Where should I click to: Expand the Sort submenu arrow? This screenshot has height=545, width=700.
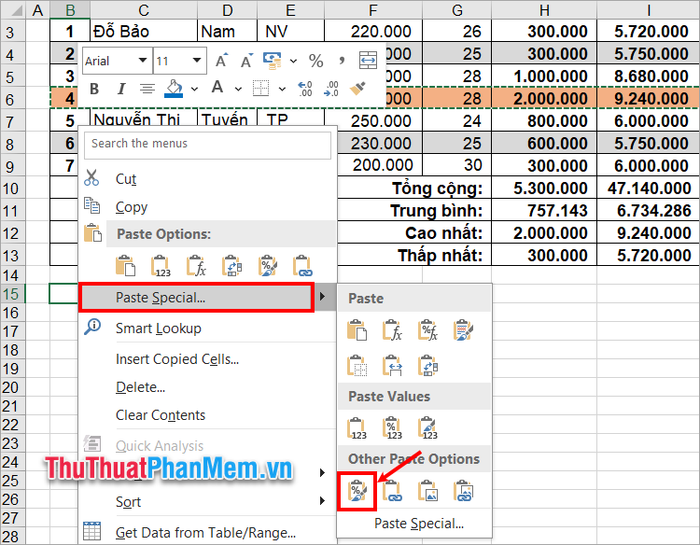(x=322, y=502)
